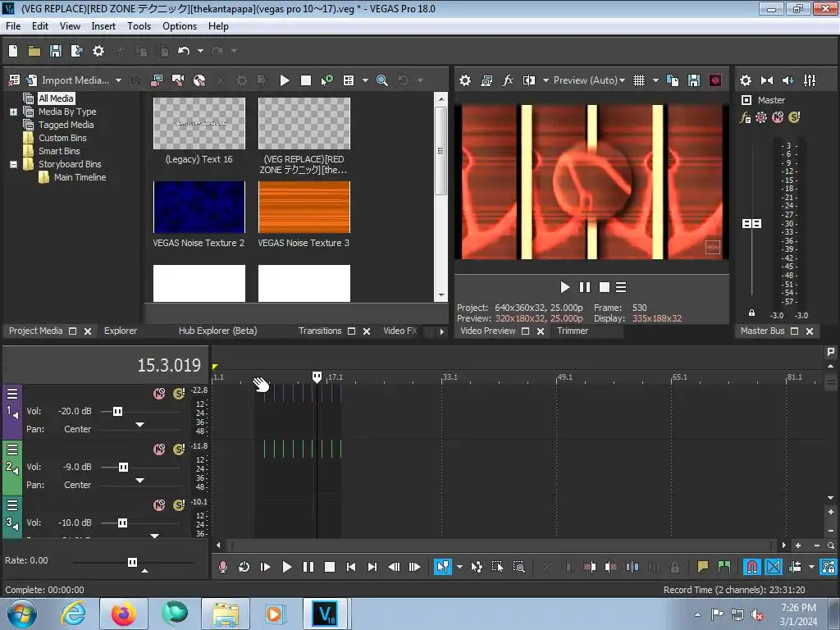
Task: Expand the Media By Type tree node
Action: [14, 112]
